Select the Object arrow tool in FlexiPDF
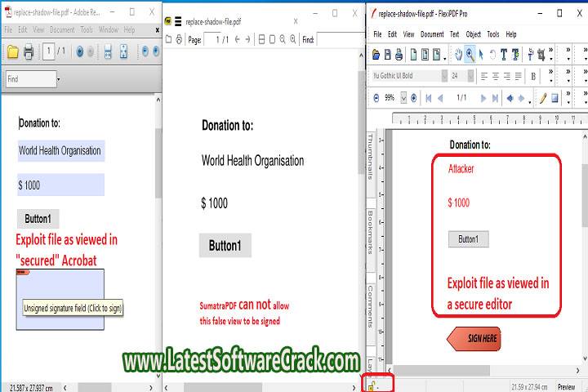Screen dimensions: 588x392 pyautogui.click(x=481, y=55)
